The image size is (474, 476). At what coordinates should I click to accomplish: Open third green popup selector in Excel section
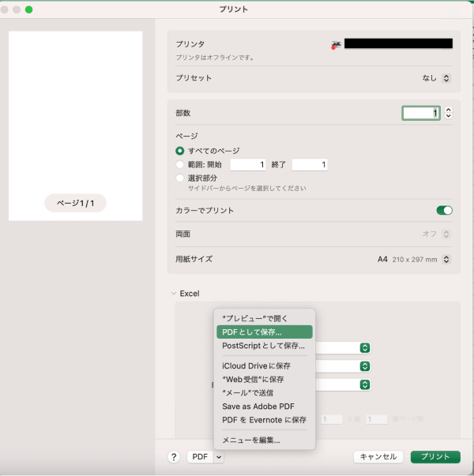click(x=365, y=384)
